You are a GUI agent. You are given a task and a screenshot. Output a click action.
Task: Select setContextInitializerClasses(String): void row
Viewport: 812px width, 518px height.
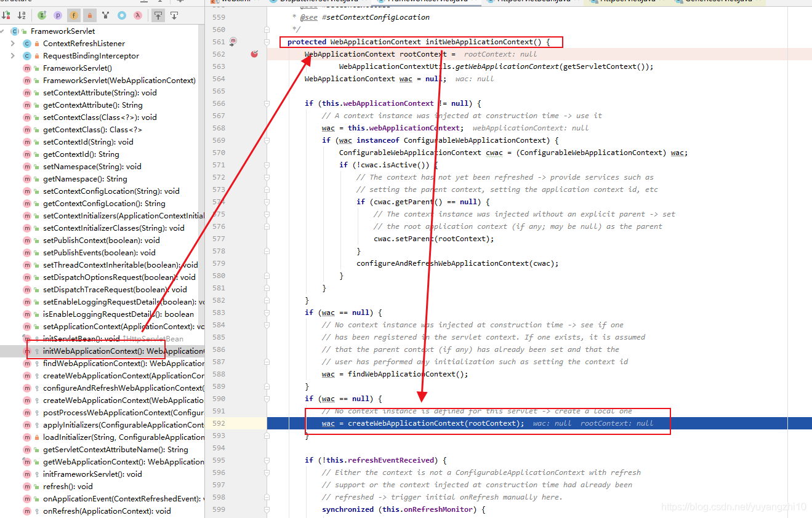(102, 228)
